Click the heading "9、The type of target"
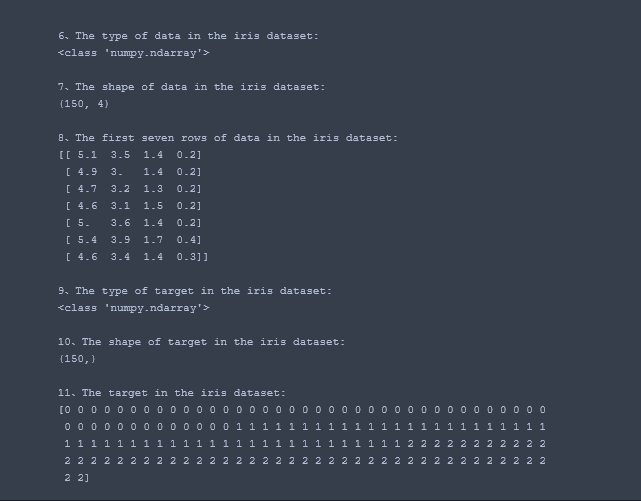Image resolution: width=641 pixels, height=501 pixels. 196,291
